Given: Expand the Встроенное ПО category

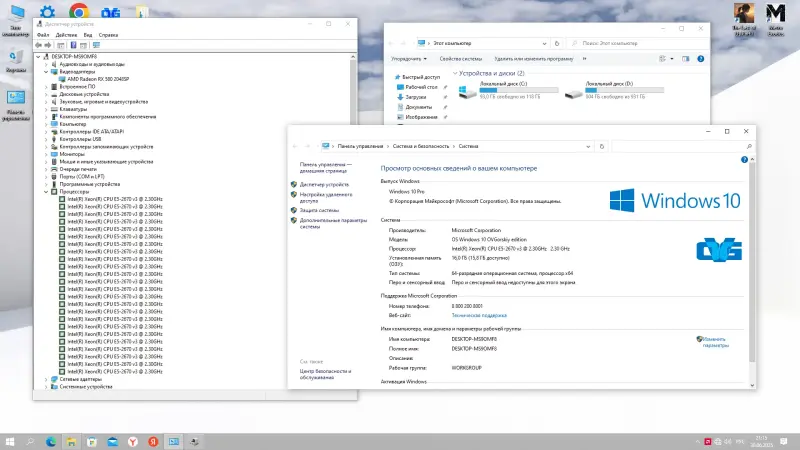Looking at the screenshot, I should point(46,87).
